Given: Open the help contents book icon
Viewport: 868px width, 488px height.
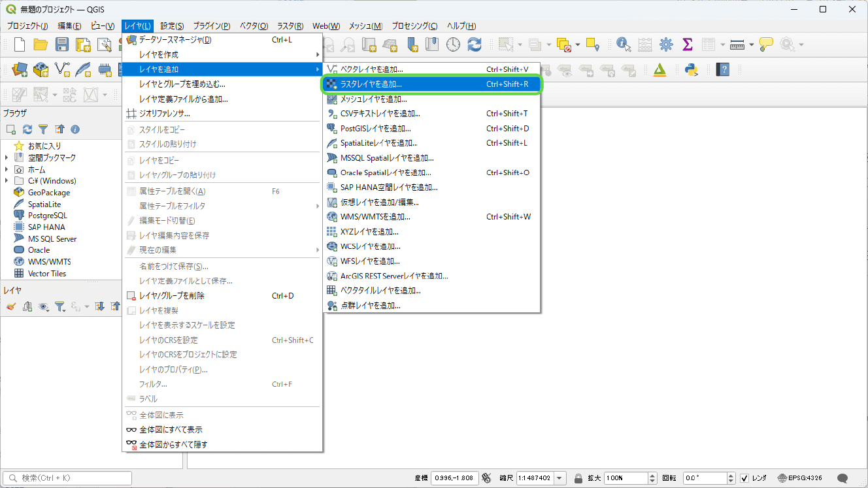Looking at the screenshot, I should click(722, 69).
